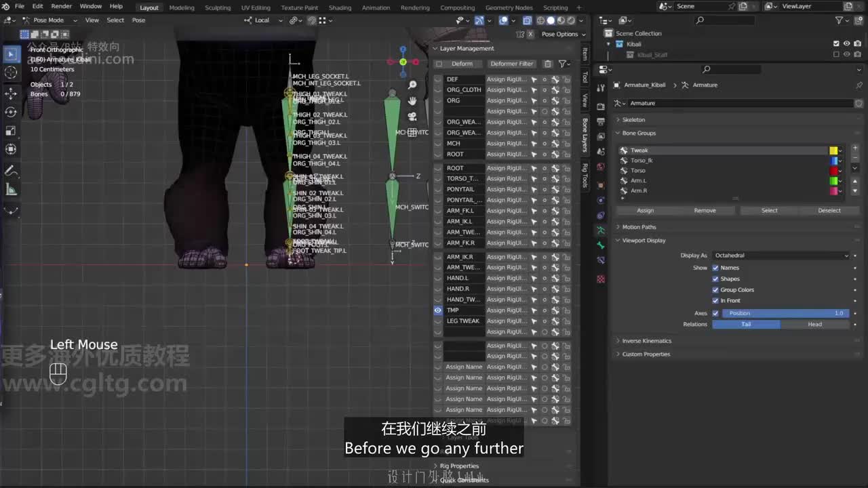
Task: Click the bone icon in ORG_CLOTH row
Action: pos(555,89)
